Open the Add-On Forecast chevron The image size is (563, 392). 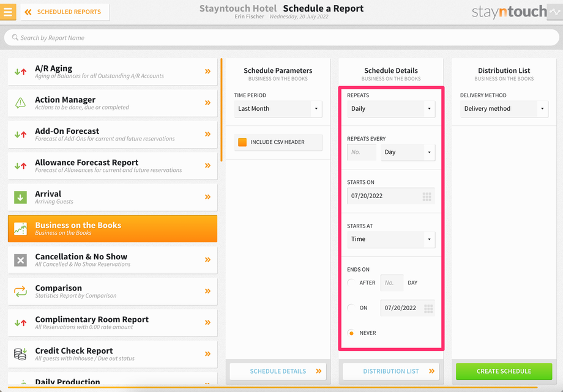(x=207, y=135)
